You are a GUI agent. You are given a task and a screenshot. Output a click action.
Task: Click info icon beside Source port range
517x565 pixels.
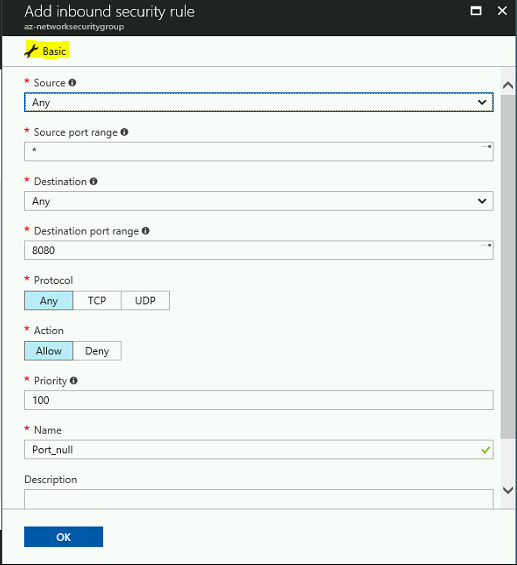(124, 132)
